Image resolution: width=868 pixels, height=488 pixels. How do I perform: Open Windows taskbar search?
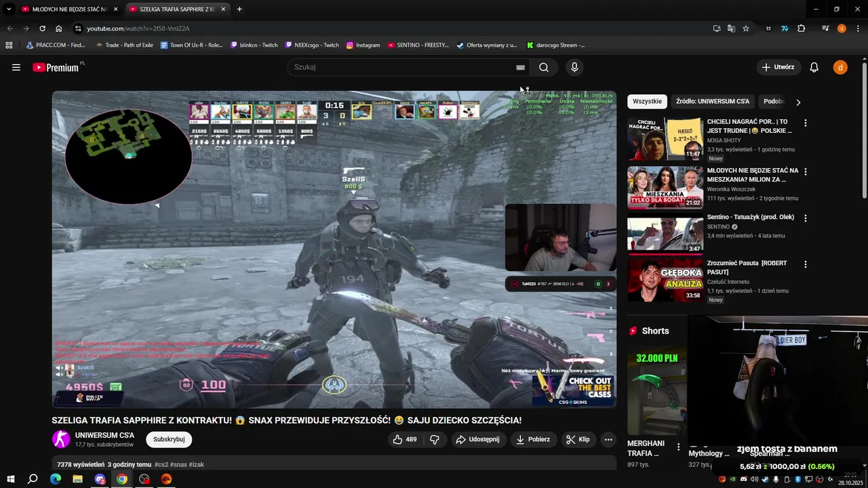pos(33,479)
